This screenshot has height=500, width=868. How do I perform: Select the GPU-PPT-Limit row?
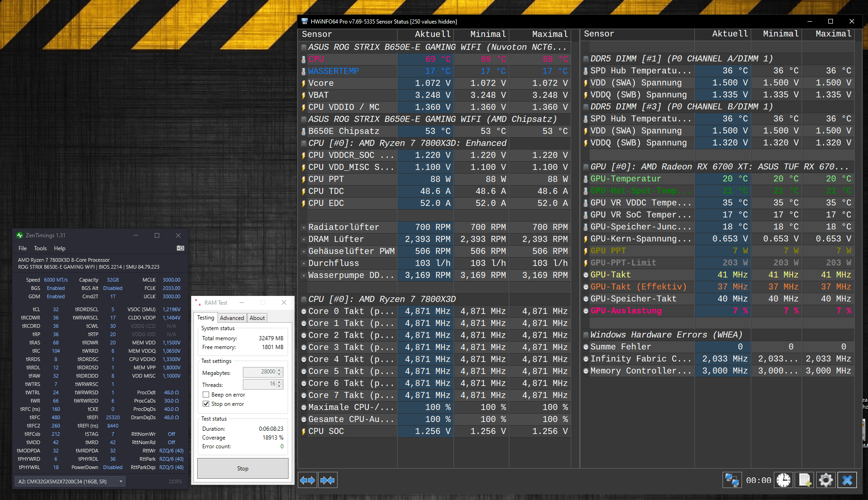coord(717,263)
